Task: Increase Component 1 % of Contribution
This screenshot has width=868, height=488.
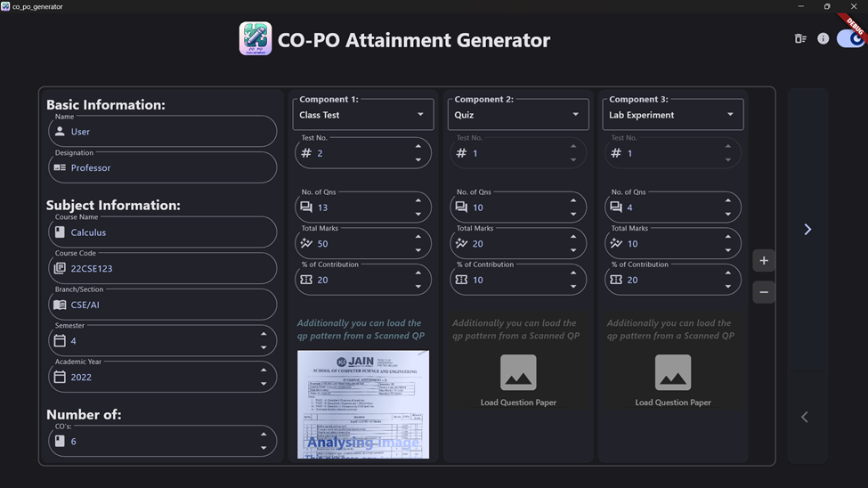Action: [x=418, y=272]
